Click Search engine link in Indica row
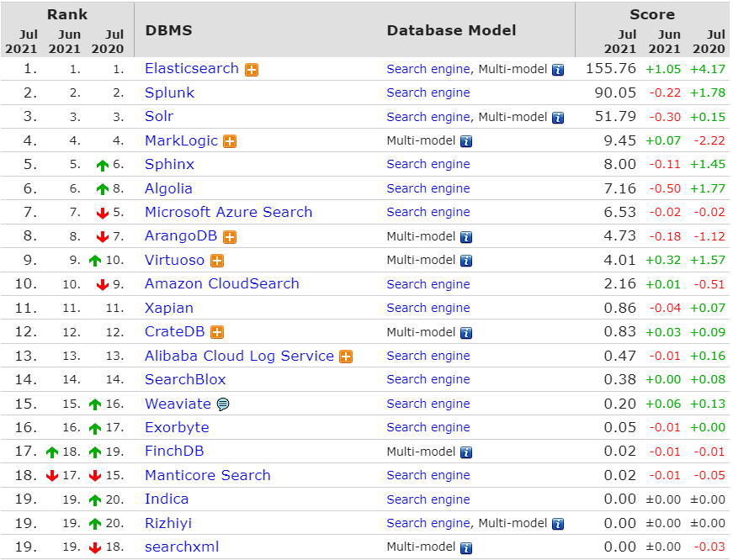 (428, 499)
